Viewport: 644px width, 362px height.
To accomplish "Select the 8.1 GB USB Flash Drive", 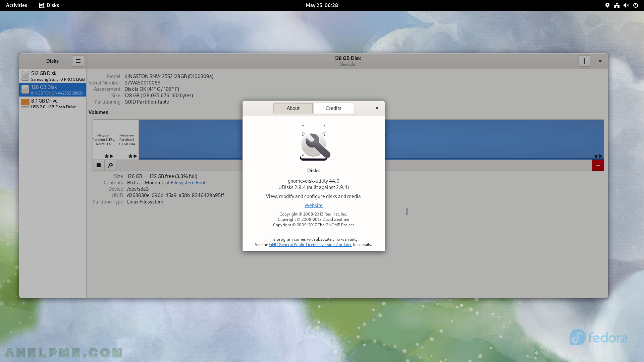I will [53, 104].
